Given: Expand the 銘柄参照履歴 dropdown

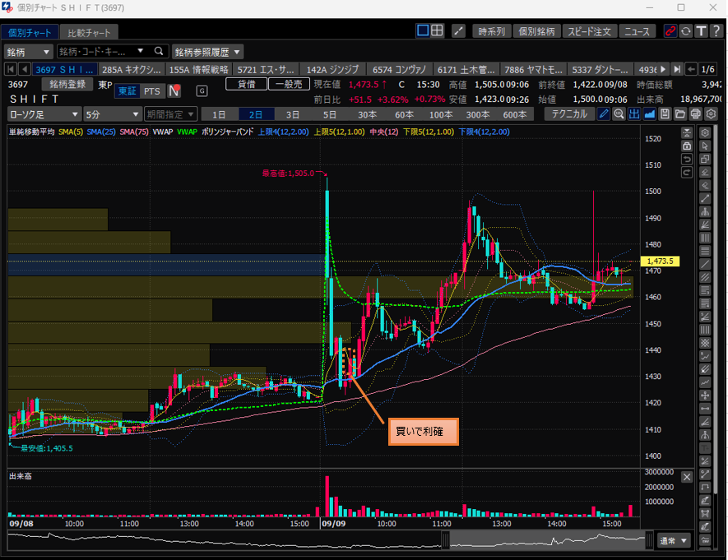Looking at the screenshot, I should (207, 51).
